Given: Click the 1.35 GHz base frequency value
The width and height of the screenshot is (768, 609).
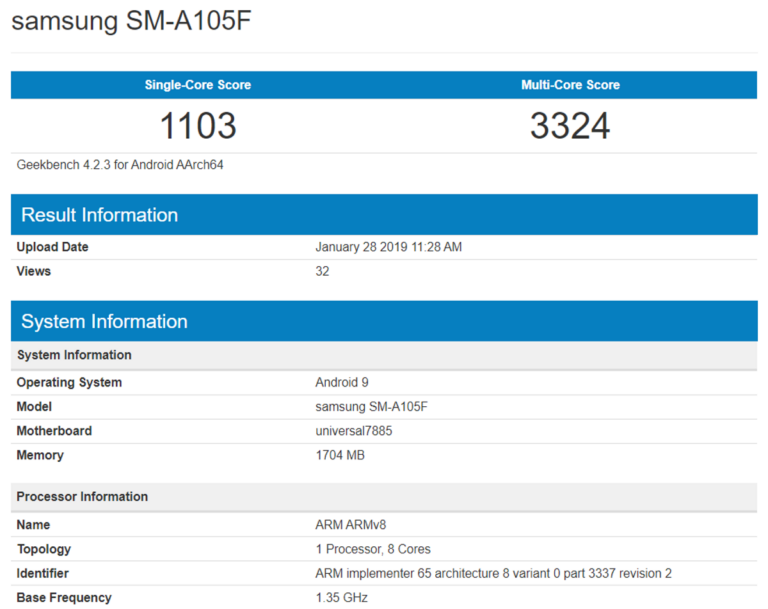Looking at the screenshot, I should 341,598.
